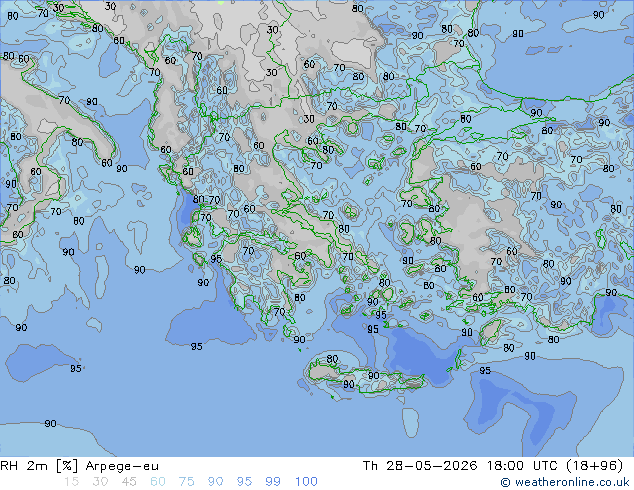This screenshot has height=490, width=634.
Task: Select legend value 99
Action: (273, 482)
